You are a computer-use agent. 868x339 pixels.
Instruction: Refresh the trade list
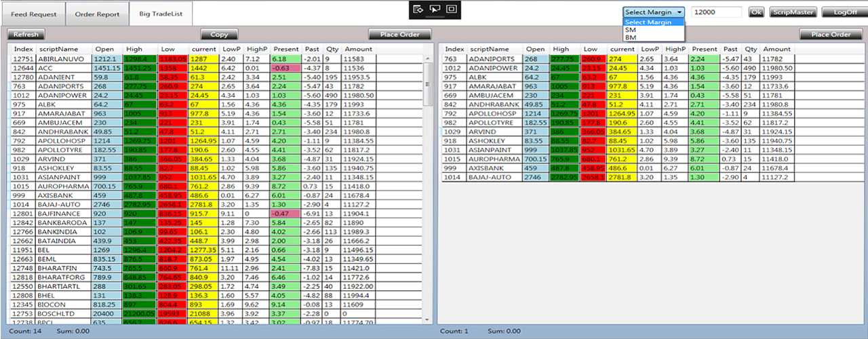pyautogui.click(x=26, y=35)
